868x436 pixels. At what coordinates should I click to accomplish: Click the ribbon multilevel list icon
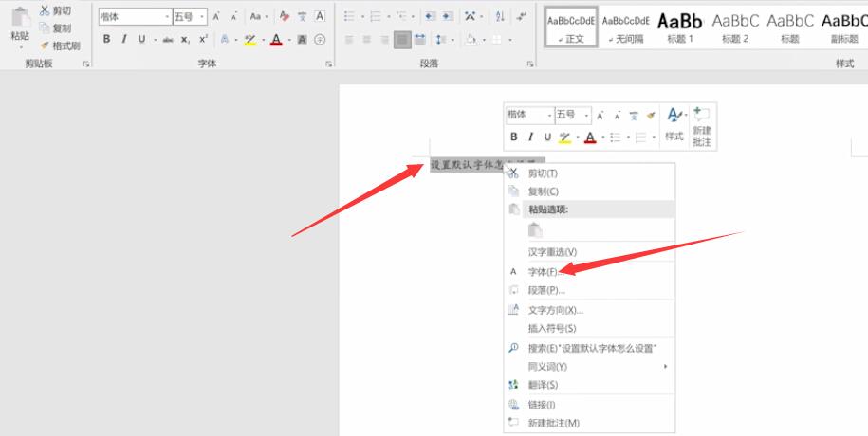tap(401, 17)
